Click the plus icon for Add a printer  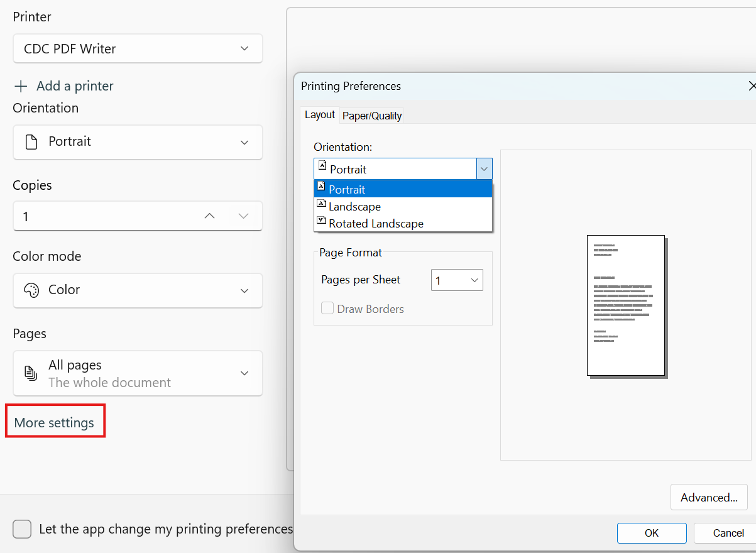click(19, 86)
